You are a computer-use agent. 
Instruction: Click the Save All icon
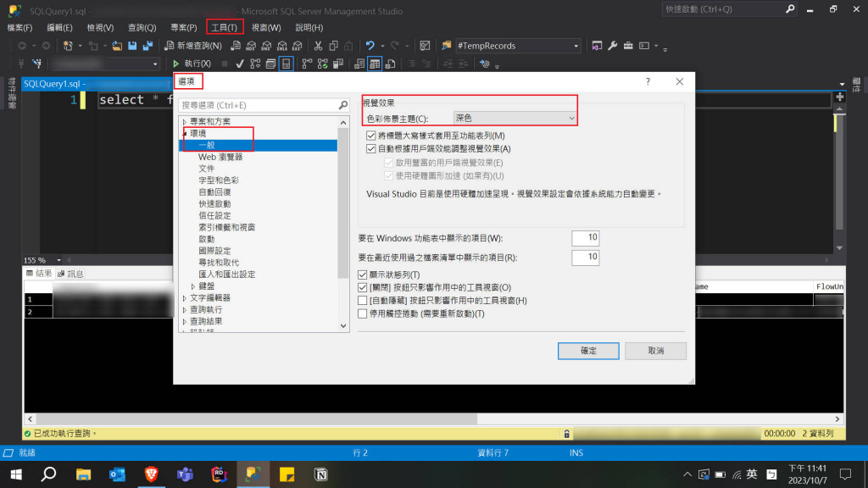(147, 46)
